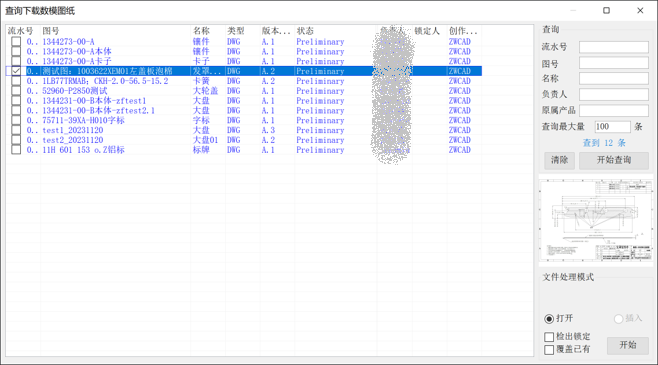The height and width of the screenshot is (365, 658).
Task: Check the box for row 1344273-00-A
Action: pyautogui.click(x=16, y=42)
